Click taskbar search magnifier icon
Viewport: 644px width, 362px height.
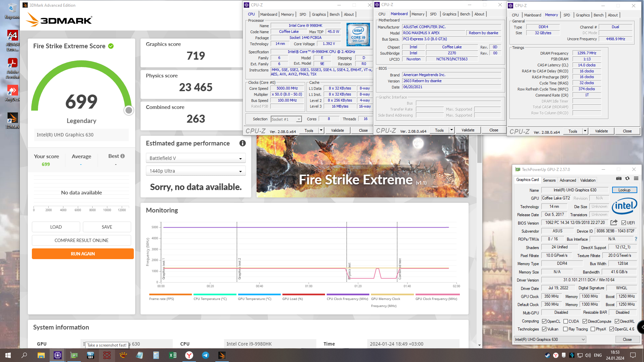(x=24, y=355)
